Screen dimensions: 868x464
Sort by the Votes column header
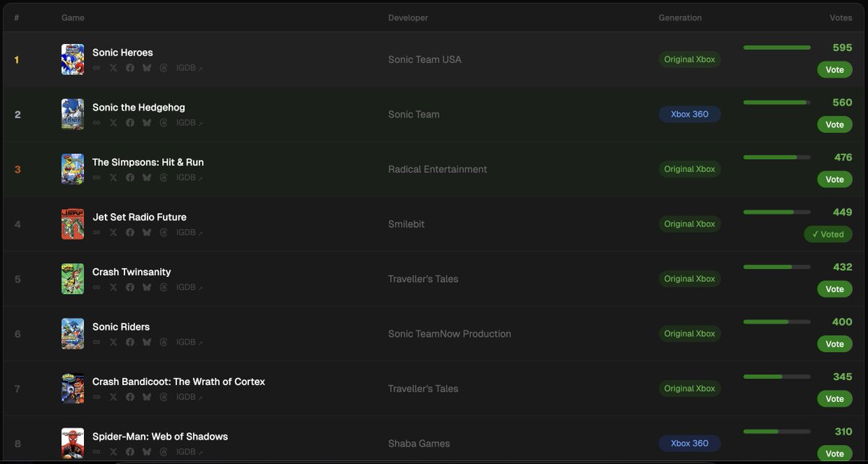tap(841, 17)
